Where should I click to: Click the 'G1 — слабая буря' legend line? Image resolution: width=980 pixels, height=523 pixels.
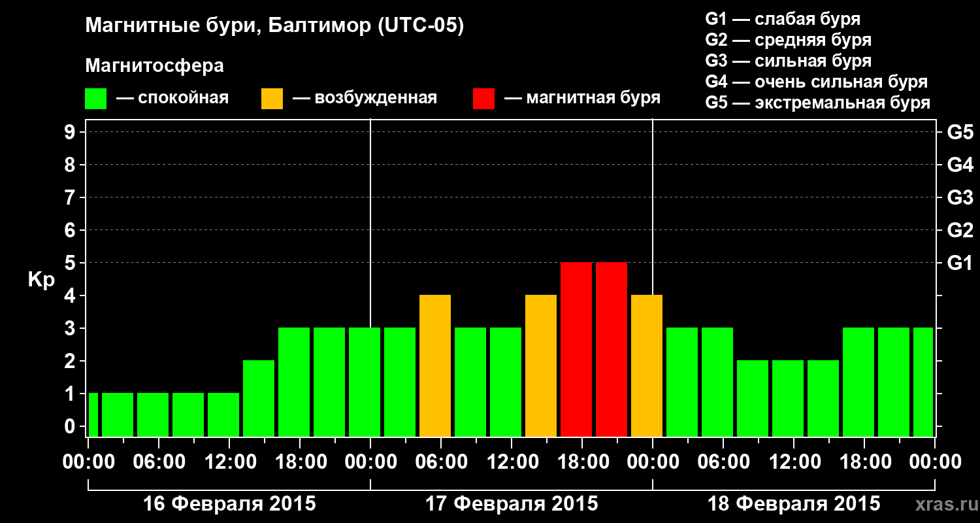pos(783,19)
